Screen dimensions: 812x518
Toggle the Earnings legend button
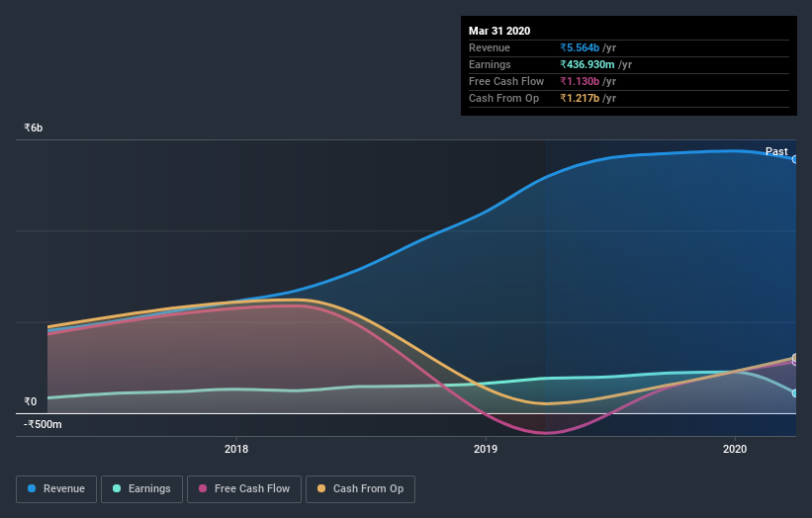point(141,489)
